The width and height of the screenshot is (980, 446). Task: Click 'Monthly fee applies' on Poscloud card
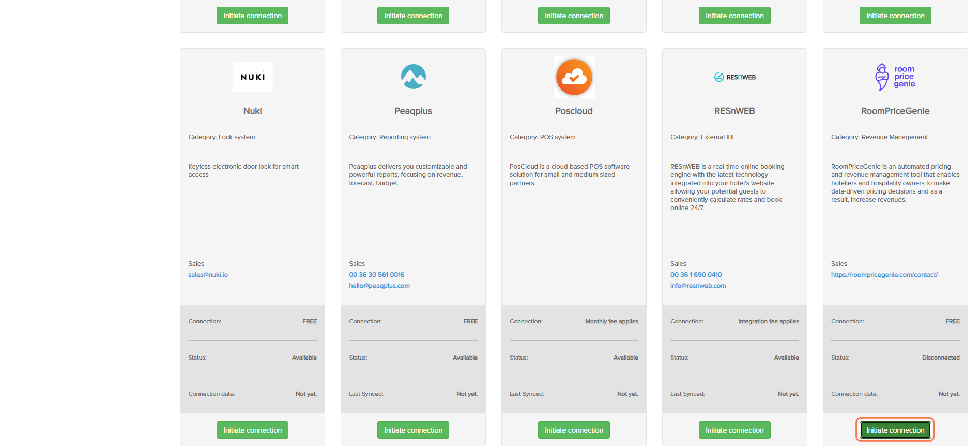pyautogui.click(x=611, y=321)
